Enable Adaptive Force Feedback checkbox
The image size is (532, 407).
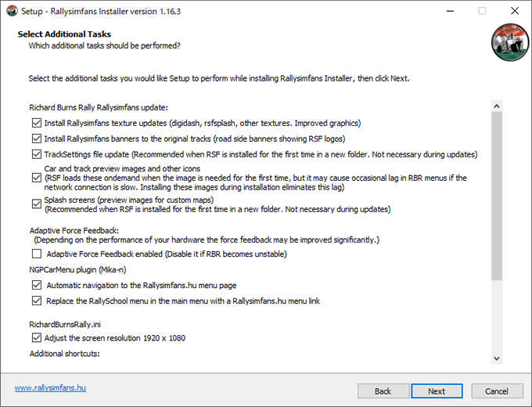[37, 254]
